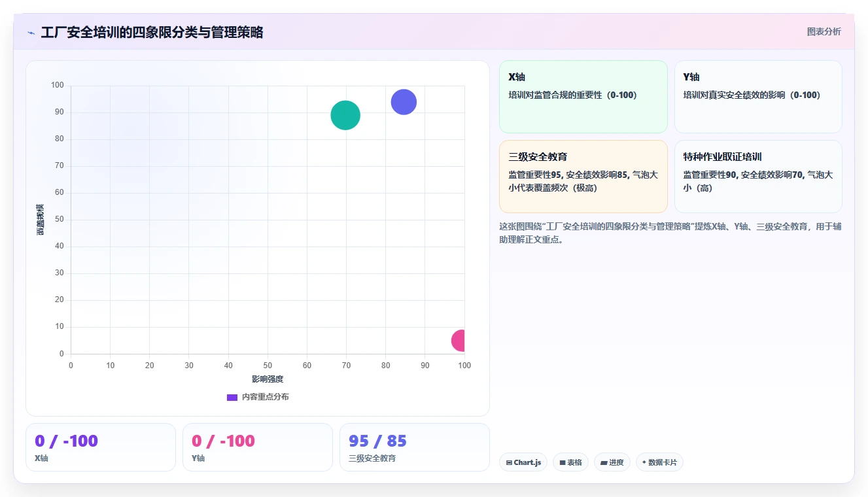Click the lightning icon beside the title
The image size is (868, 497).
pos(31,33)
